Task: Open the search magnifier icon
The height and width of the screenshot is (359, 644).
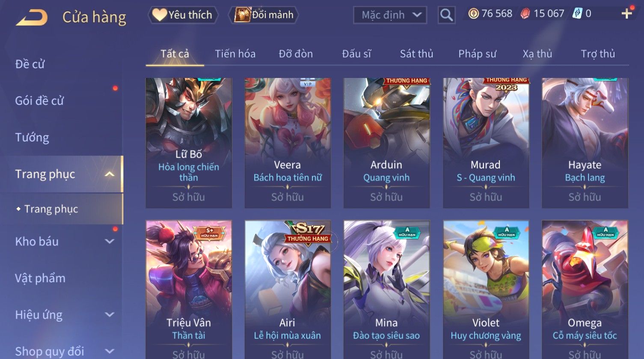Action: tap(446, 15)
